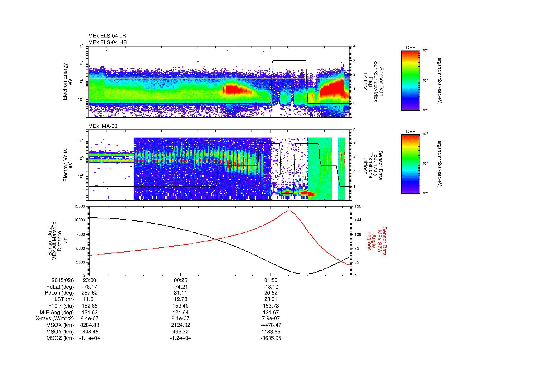Screen dimensions: 555x392
Task: Click the lower color bar units label
Action: click(440, 165)
